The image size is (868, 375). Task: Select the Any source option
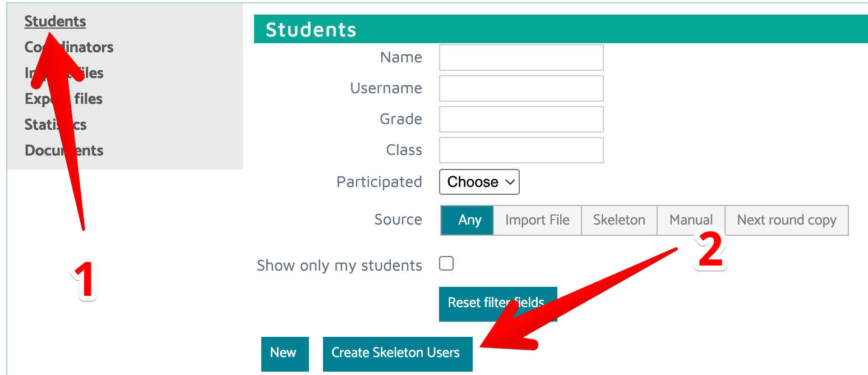tap(468, 220)
